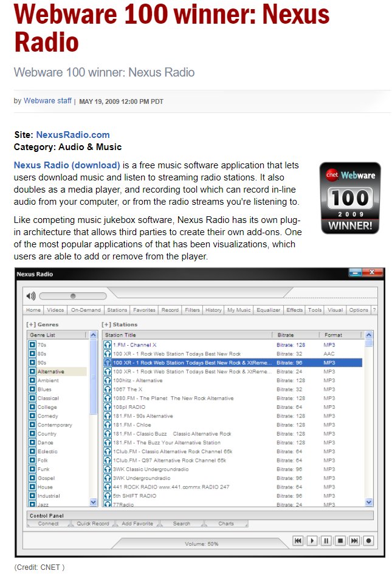Click the Quick Record button
Viewport: 392px width, 579px height.
pyautogui.click(x=93, y=524)
